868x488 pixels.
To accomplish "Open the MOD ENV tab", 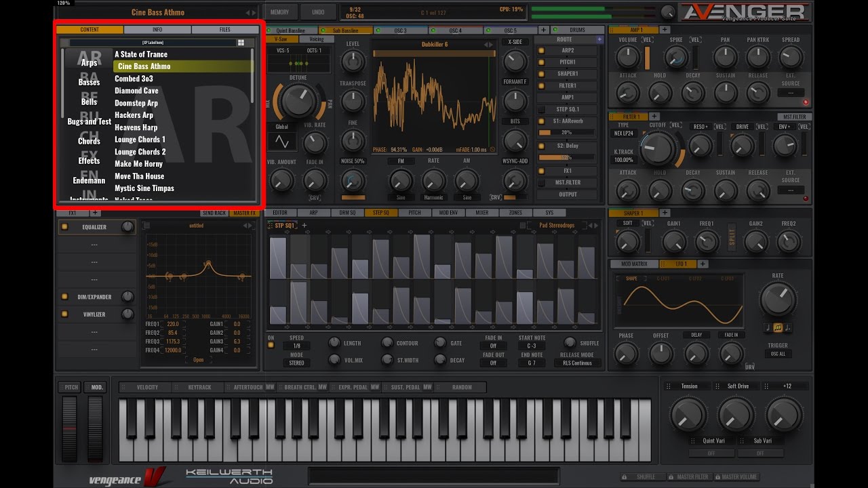I will [448, 213].
